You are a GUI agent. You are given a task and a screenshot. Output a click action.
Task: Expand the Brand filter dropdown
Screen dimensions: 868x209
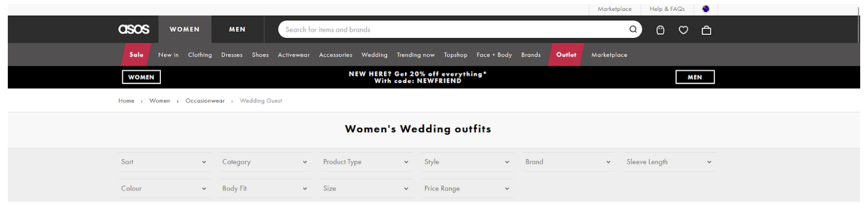(x=568, y=162)
